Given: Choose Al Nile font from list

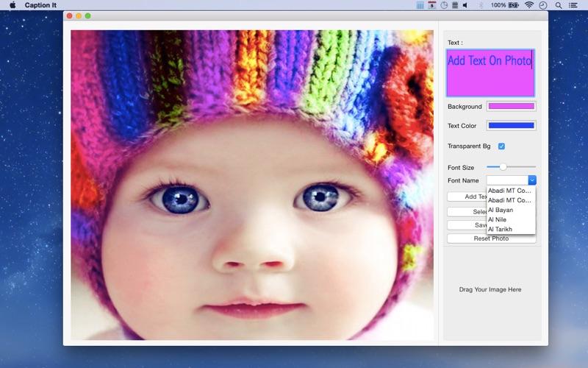Looking at the screenshot, I should (x=511, y=219).
